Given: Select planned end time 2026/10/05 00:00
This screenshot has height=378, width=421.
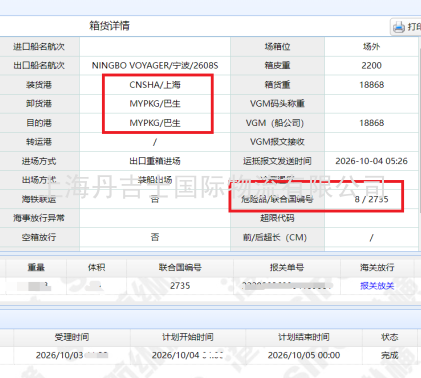Looking at the screenshot, I should pyautogui.click(x=304, y=355).
